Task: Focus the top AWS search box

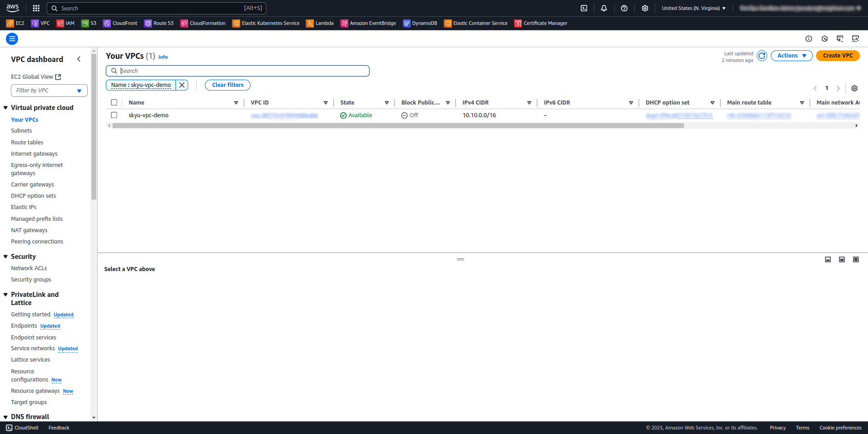Action: [157, 8]
